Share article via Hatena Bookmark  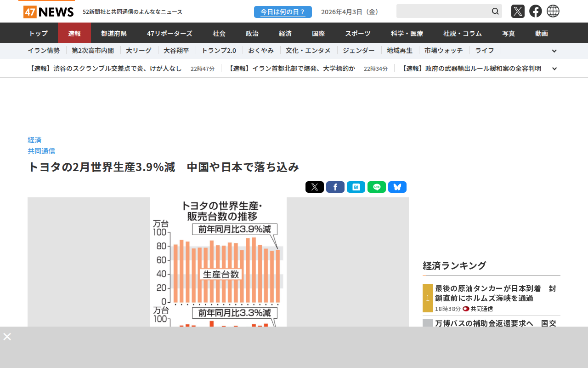click(x=356, y=187)
